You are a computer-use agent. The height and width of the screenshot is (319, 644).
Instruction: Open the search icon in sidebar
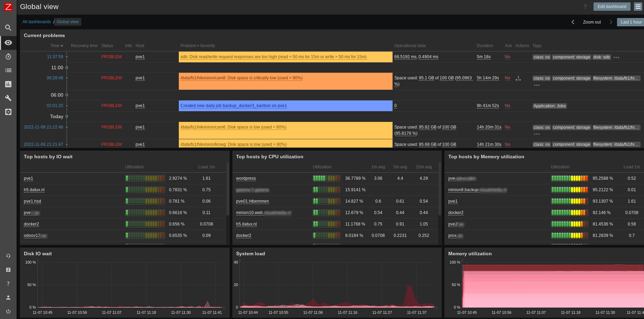(x=8, y=28)
